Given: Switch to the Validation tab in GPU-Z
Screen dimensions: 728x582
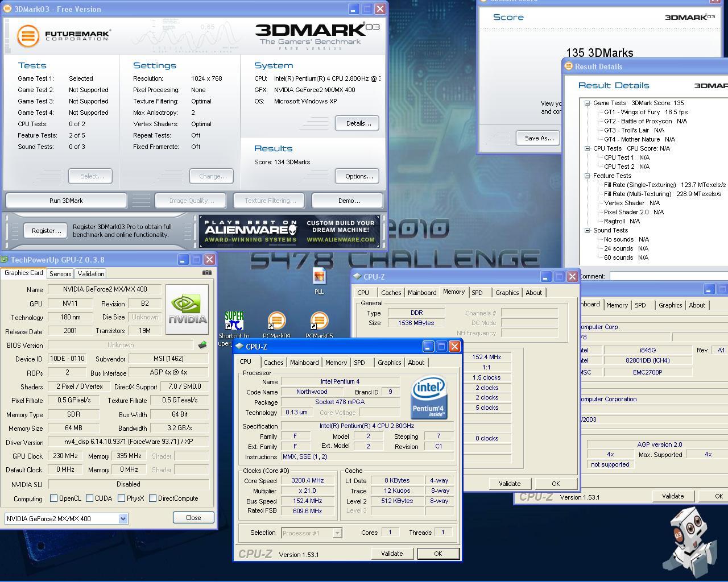Looking at the screenshot, I should [x=91, y=273].
